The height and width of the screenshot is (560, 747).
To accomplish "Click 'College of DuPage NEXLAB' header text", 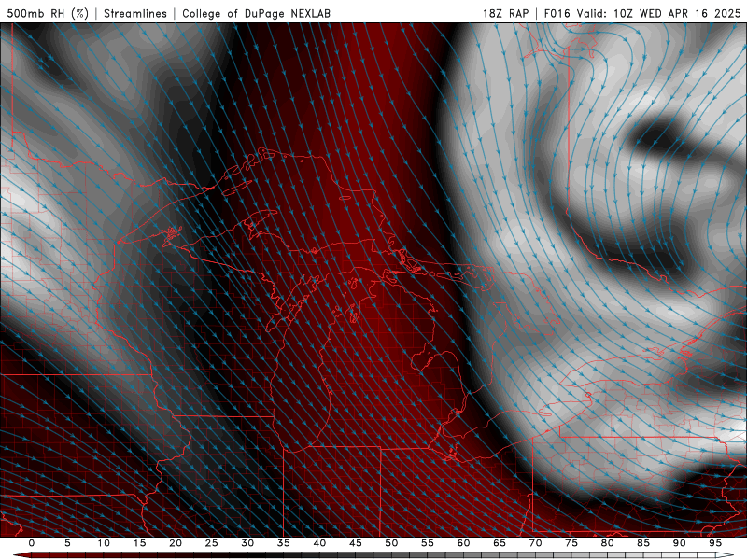I will click(256, 13).
